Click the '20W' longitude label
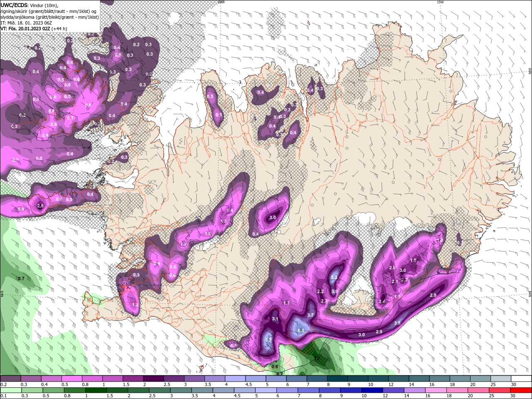Screen dimensions: 532x399 221,2
